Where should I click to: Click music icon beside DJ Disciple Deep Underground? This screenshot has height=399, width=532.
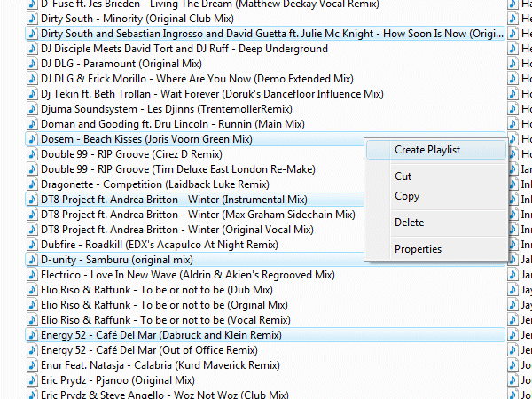pos(32,49)
